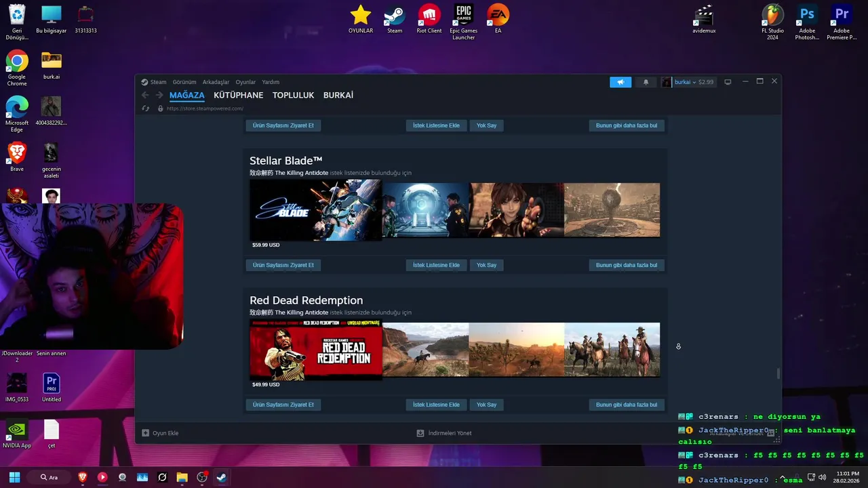Add Stellar Blade to wishlist

(436, 265)
